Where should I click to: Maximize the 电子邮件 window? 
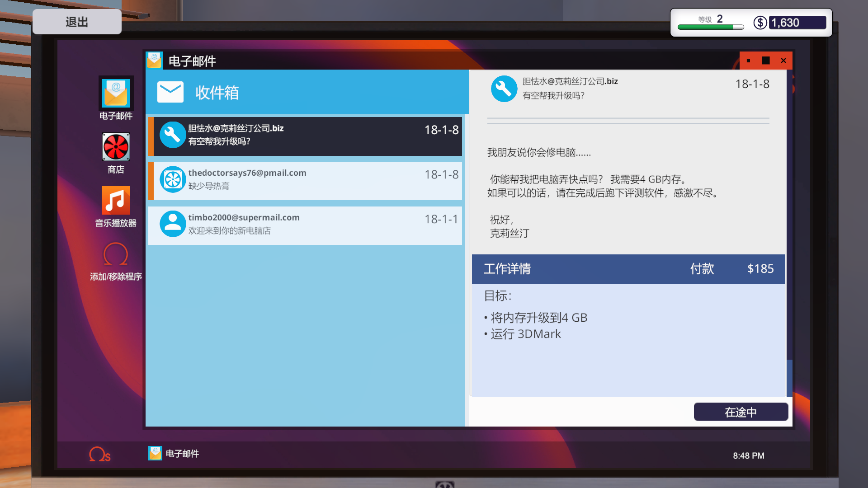pyautogui.click(x=766, y=61)
